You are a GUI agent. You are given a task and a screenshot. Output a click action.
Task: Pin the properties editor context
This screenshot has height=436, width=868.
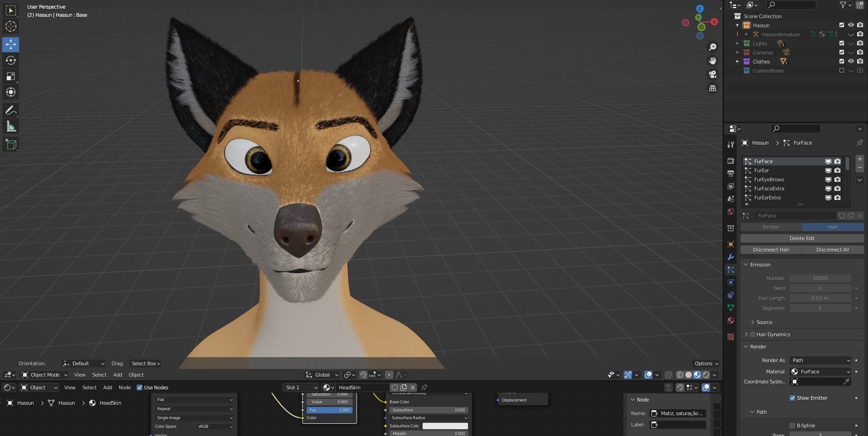859,143
